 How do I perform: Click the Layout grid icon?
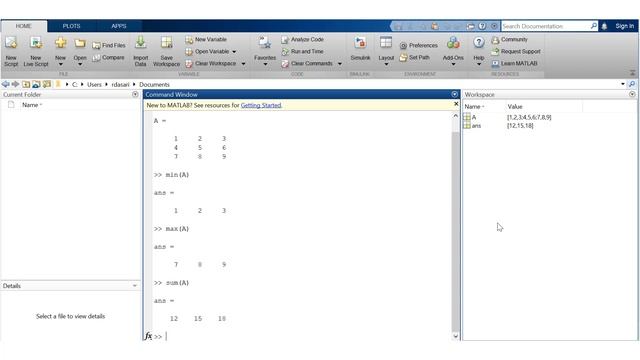pos(386,42)
